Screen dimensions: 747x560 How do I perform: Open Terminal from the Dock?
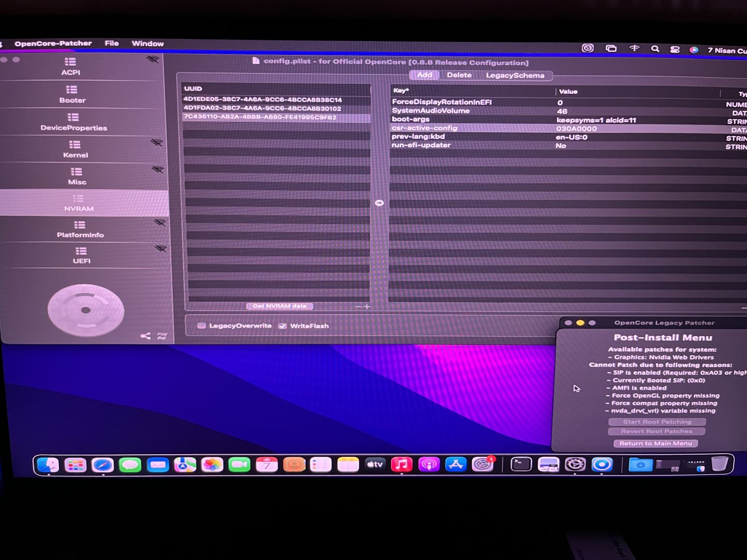pyautogui.click(x=521, y=464)
